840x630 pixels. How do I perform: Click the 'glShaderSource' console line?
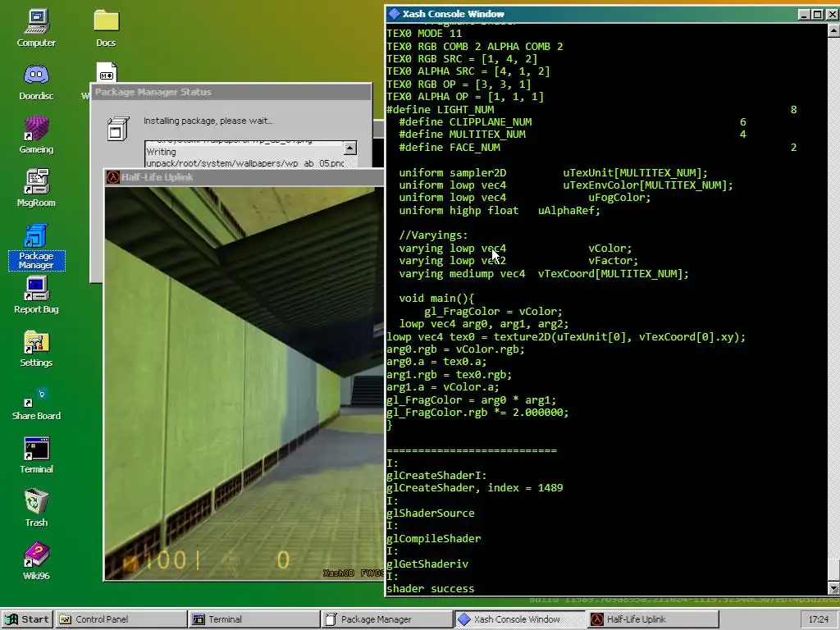point(430,514)
